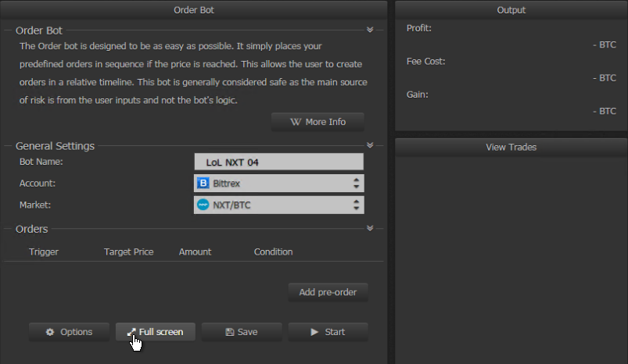This screenshot has width=628, height=364.
Task: Click the NXT coin logo icon
Action: [x=203, y=205]
